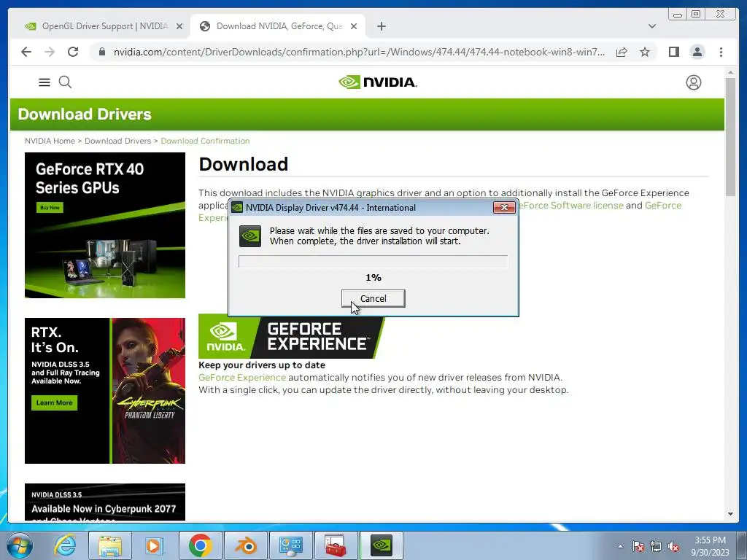Open NVIDIA account login icon
Screen dimensions: 747x560
[x=694, y=82]
